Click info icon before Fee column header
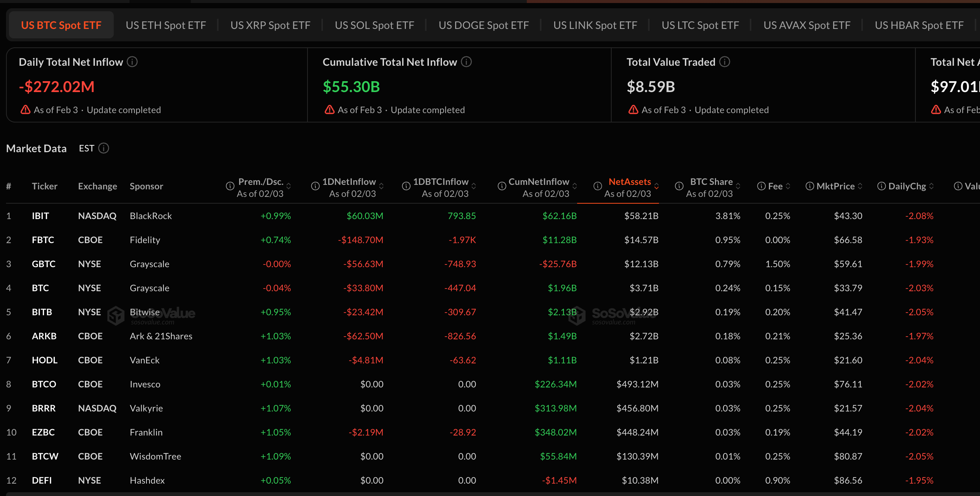Image resolution: width=980 pixels, height=496 pixels. [x=761, y=186]
